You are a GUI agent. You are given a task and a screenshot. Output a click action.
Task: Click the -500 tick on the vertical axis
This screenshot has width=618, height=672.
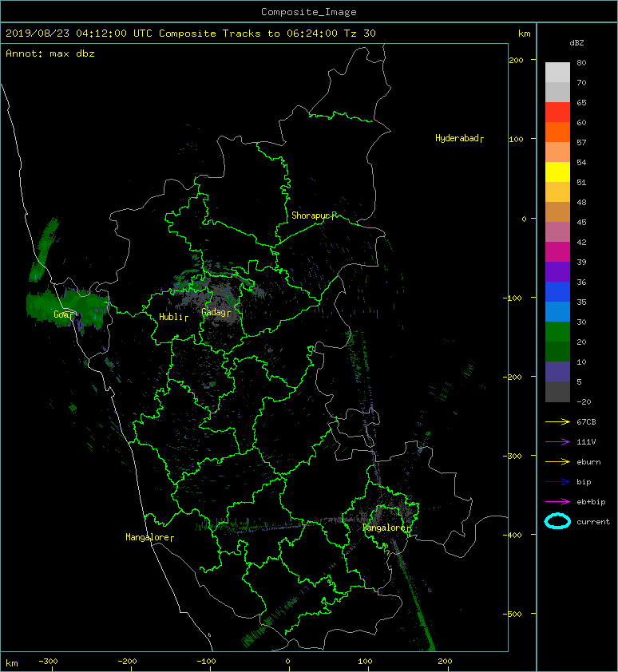pos(513,614)
